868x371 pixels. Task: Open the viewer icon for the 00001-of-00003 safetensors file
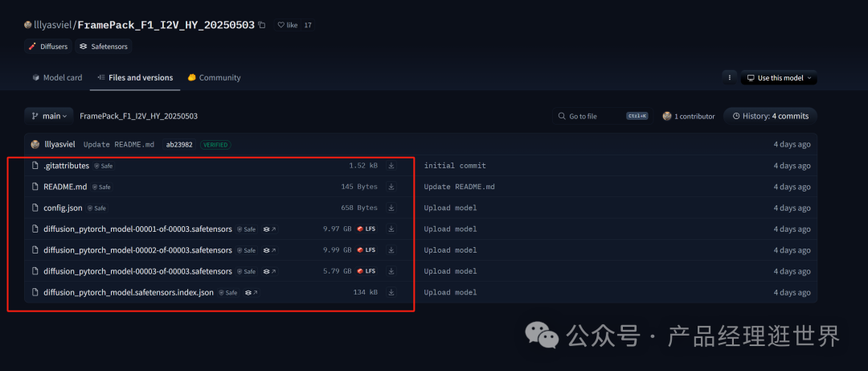point(269,229)
